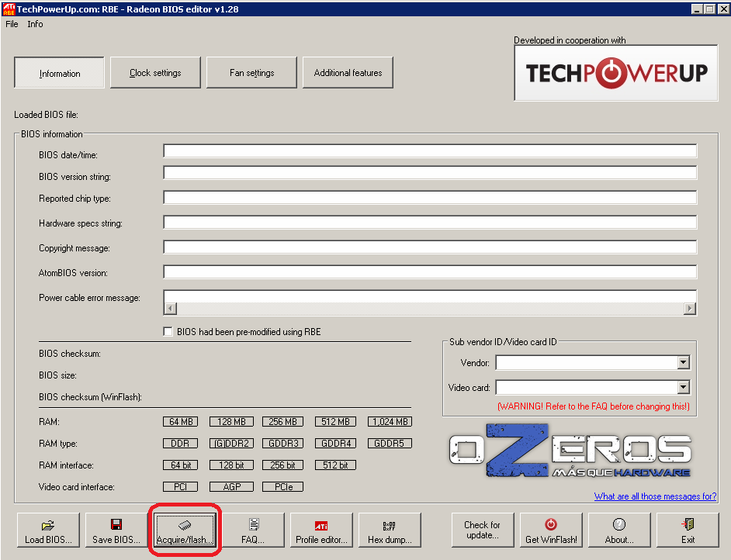
Task: Click the 1,024 MB RAM indicator
Action: (x=390, y=422)
